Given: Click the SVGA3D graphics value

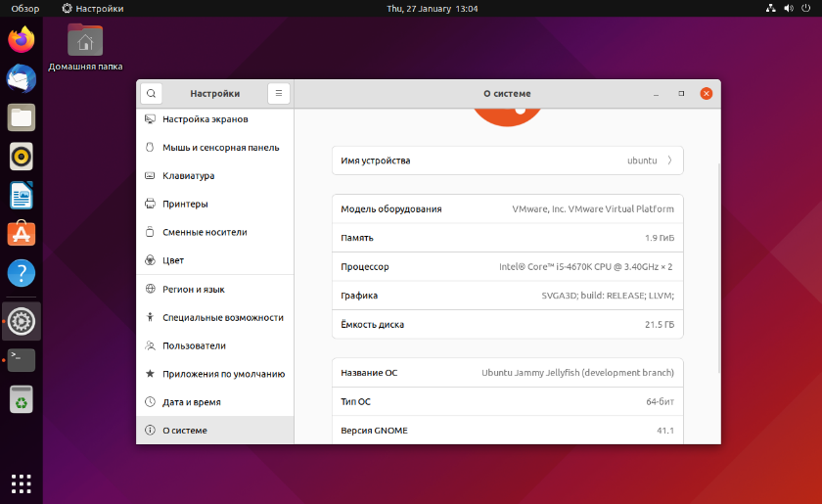Looking at the screenshot, I should 608,296.
